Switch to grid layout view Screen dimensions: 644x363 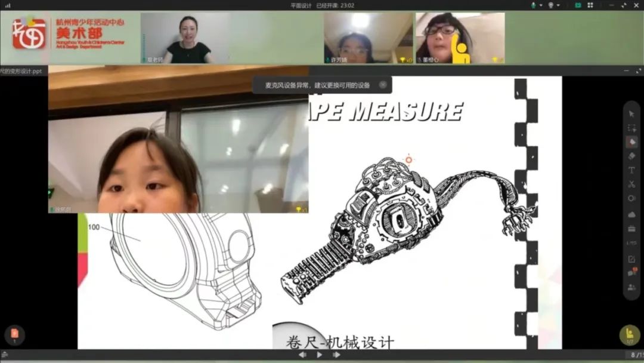[590, 5]
